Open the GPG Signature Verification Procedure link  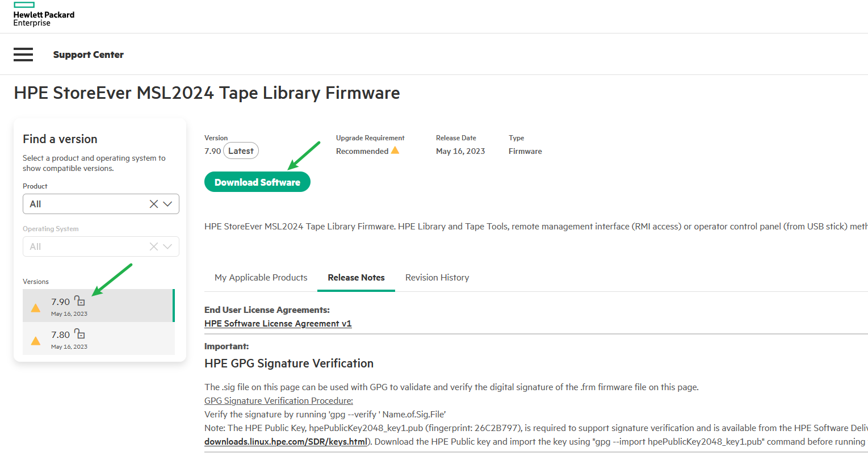tap(278, 401)
